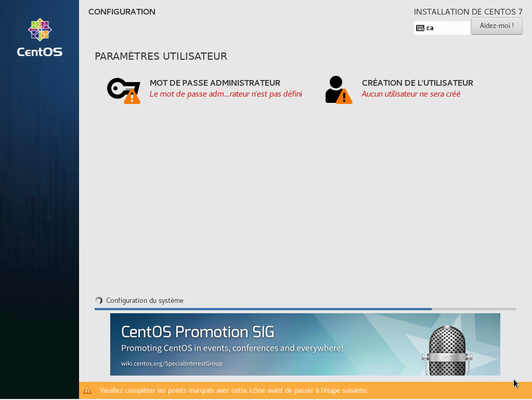
Task: Click the Aidez-moi ! help button
Action: 497,26
